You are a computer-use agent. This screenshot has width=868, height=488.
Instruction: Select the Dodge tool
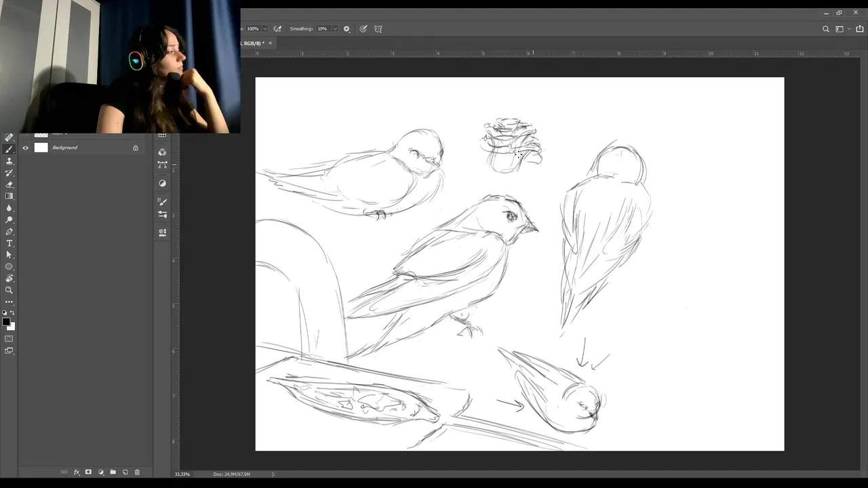pos(9,220)
